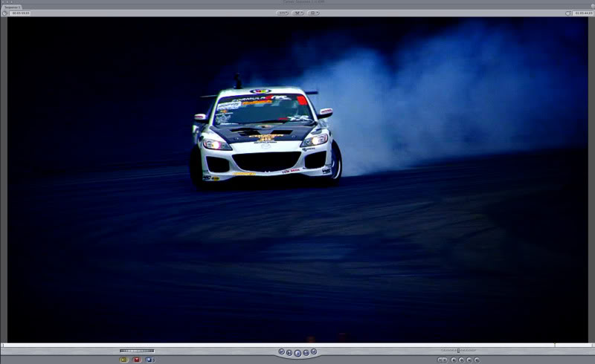Open the Playhead Sync pop-up menu
The width and height of the screenshot is (595, 364).
coord(298,13)
